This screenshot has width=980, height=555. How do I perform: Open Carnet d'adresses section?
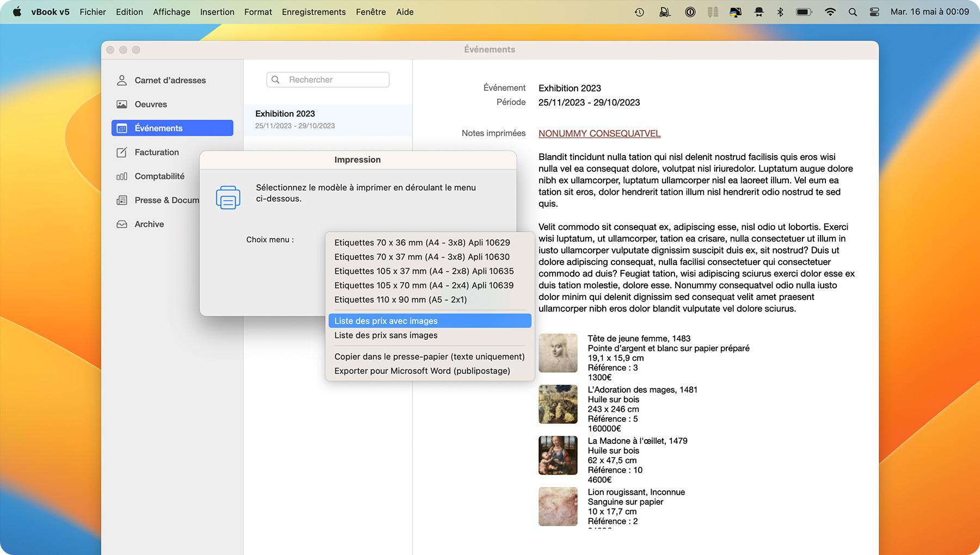(172, 81)
